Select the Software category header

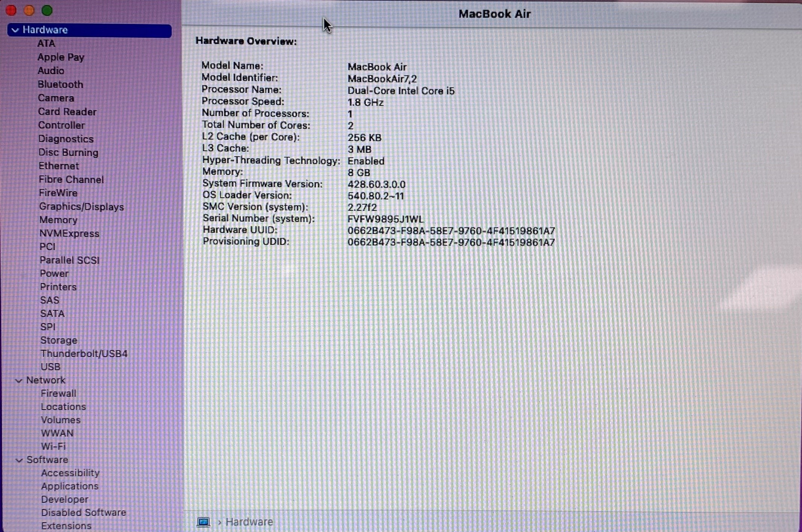[x=47, y=460]
